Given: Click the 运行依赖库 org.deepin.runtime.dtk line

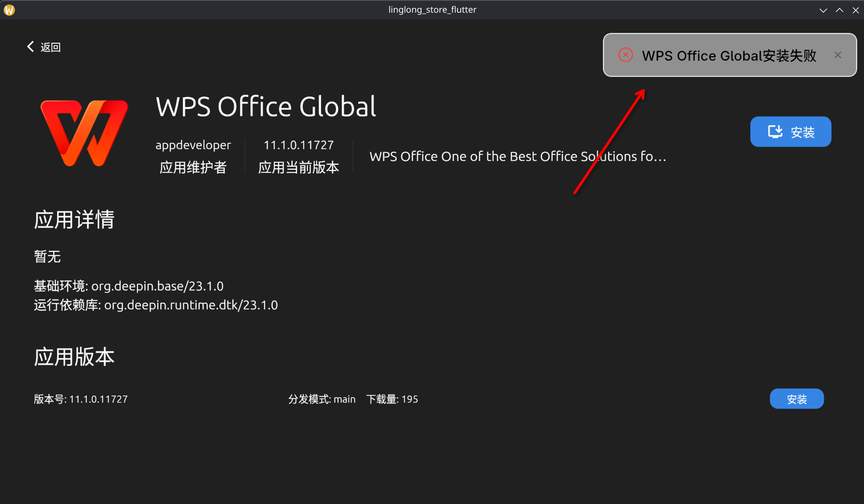Looking at the screenshot, I should (155, 305).
